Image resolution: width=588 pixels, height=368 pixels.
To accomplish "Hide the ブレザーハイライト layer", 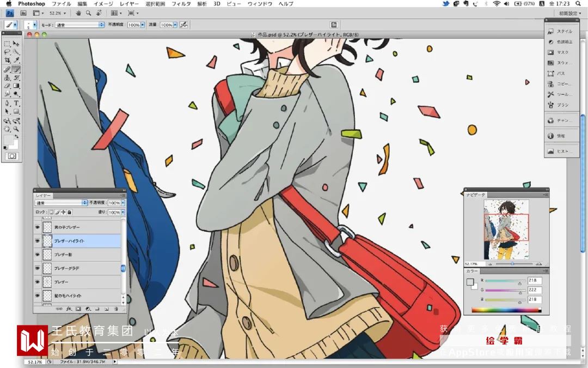I will tap(38, 241).
